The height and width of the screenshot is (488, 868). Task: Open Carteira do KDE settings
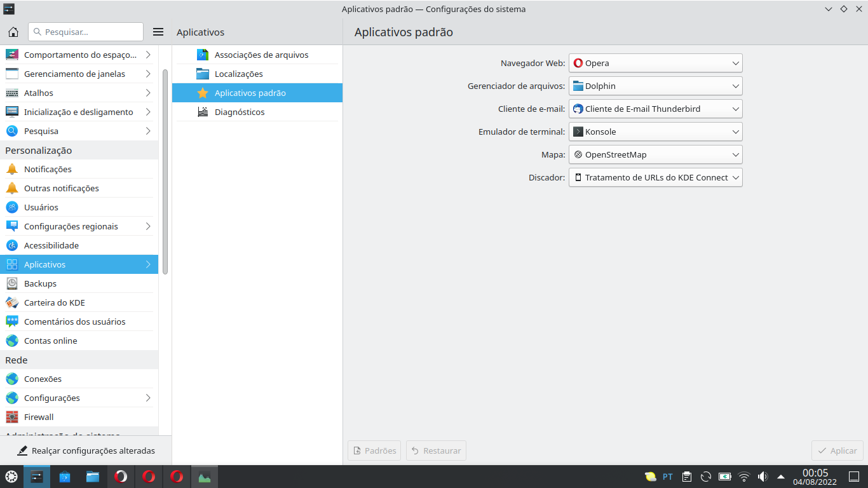pyautogui.click(x=79, y=302)
